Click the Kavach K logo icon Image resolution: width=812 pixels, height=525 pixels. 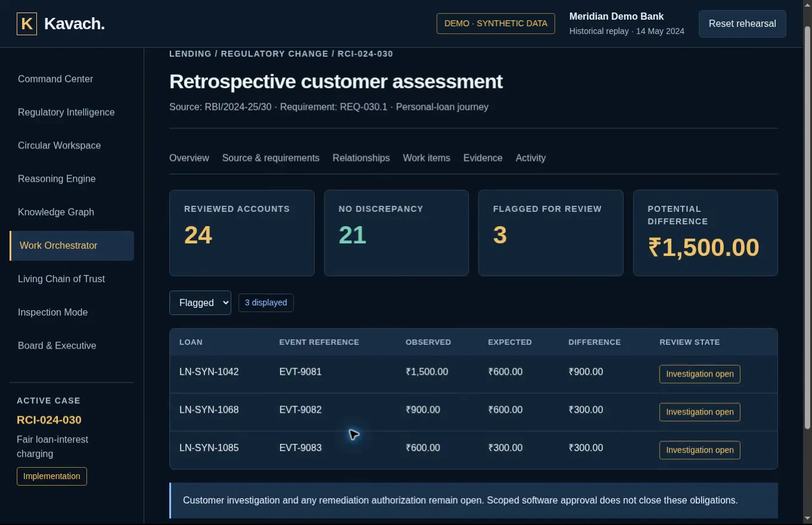point(27,24)
